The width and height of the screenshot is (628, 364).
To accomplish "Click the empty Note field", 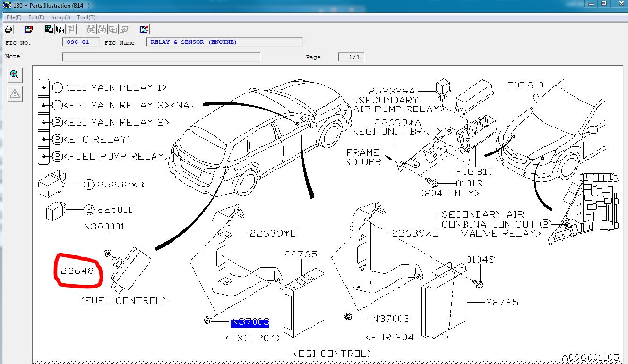I will 161,57.
